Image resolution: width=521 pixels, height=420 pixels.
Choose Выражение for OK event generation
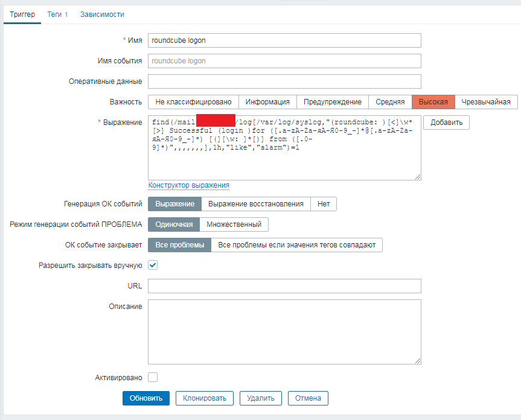click(175, 204)
